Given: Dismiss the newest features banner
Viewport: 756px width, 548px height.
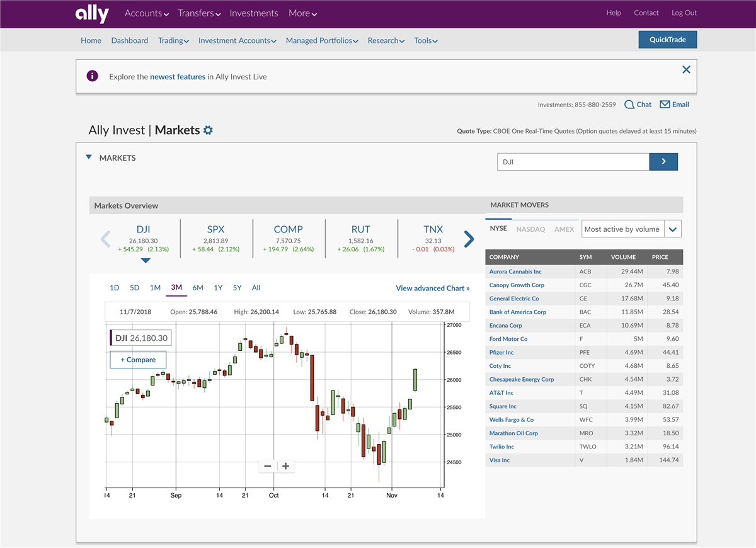Looking at the screenshot, I should point(686,69).
